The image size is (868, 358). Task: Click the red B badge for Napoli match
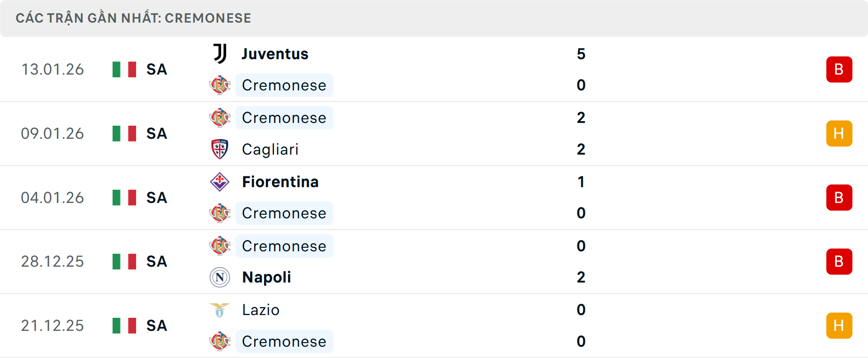(x=839, y=261)
